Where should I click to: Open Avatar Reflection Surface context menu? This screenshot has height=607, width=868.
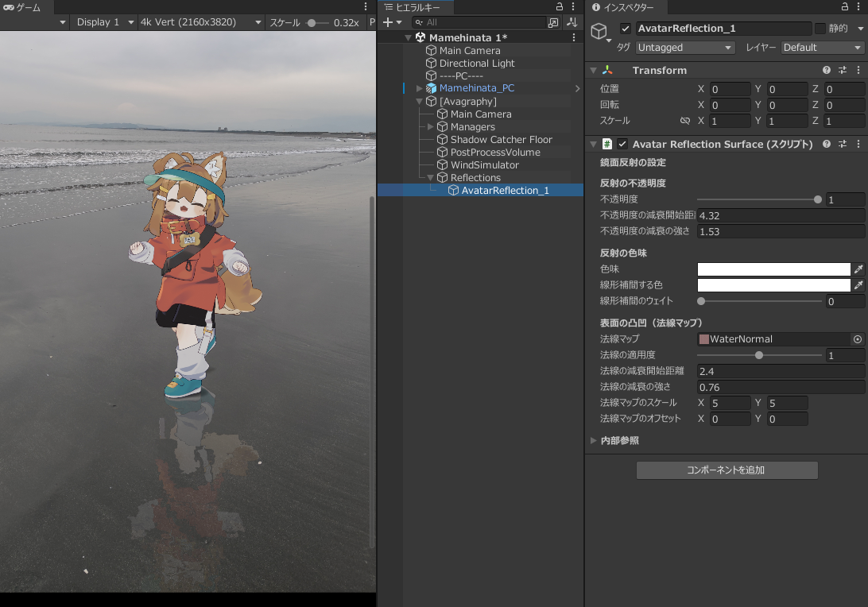click(858, 144)
